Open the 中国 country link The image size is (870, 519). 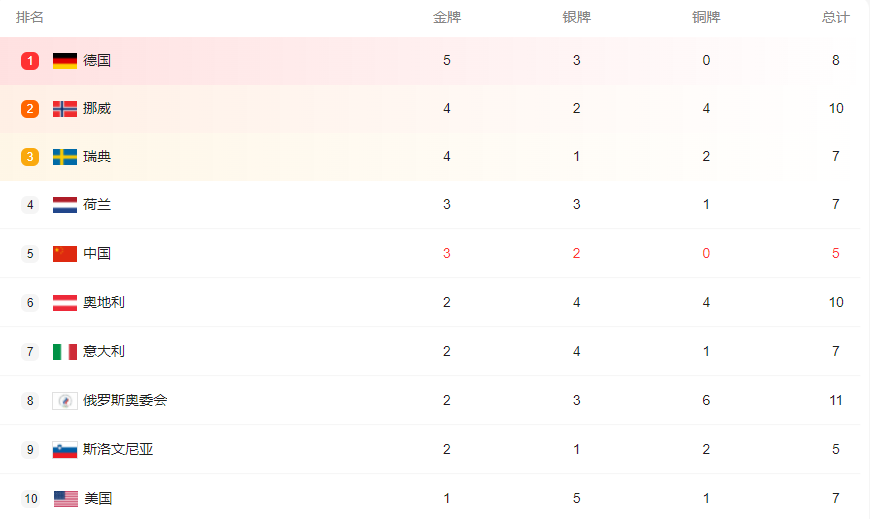[x=97, y=254]
